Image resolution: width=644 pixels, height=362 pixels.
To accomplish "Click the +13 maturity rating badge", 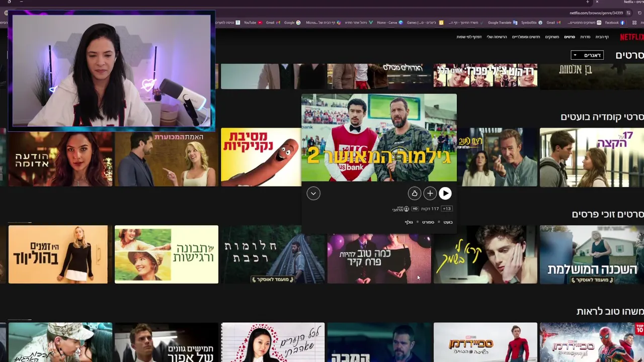I will pyautogui.click(x=447, y=209).
